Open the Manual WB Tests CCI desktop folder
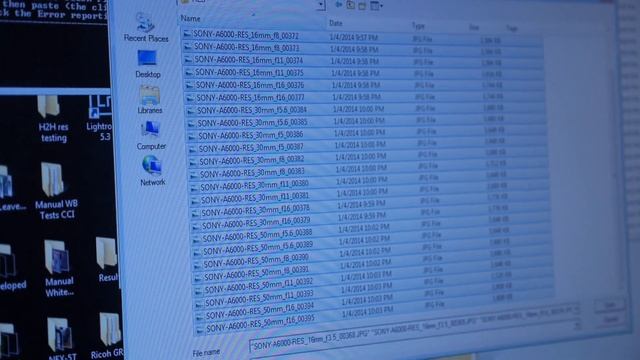The image size is (640, 360). (x=56, y=192)
